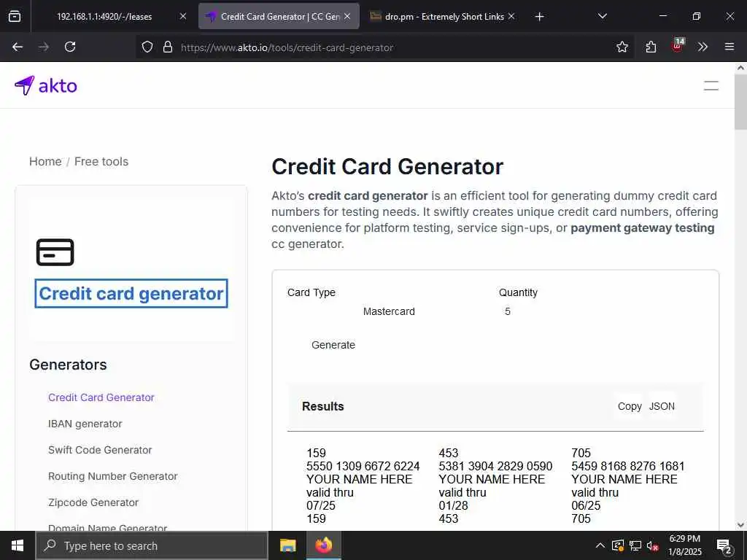The height and width of the screenshot is (560, 747).
Task: Select expiry date 07/25
Action: pos(321,505)
